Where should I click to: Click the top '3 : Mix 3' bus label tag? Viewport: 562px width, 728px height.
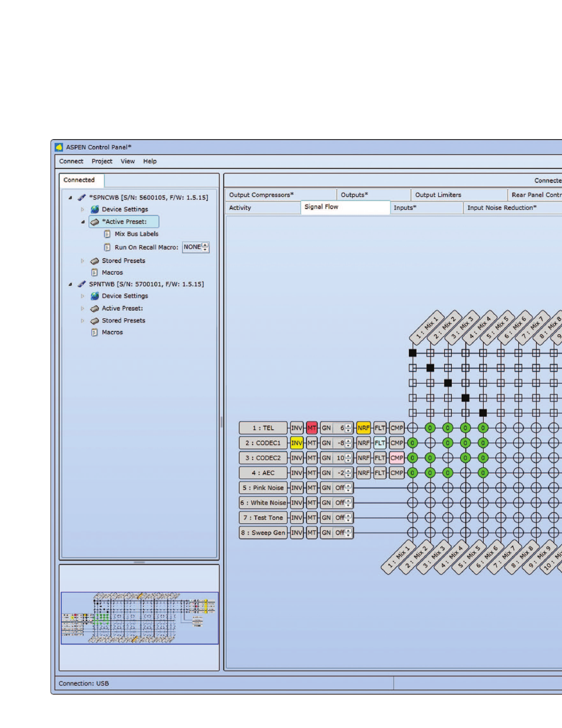point(462,327)
